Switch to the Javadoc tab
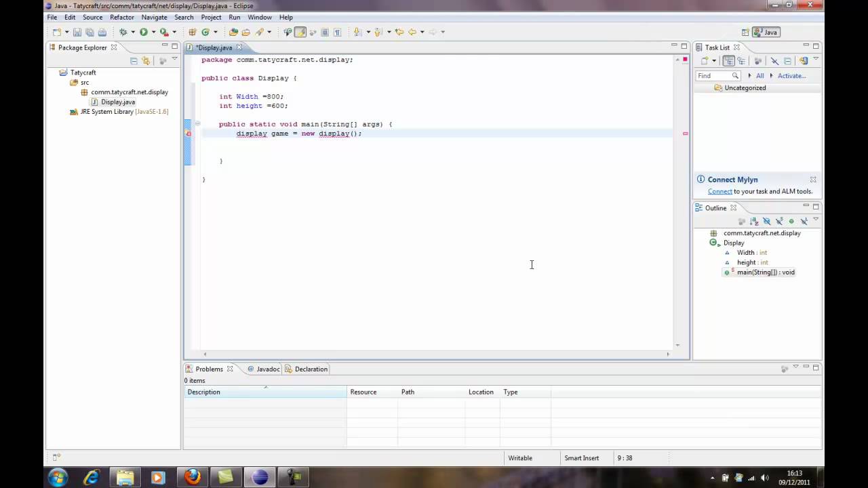 tap(263, 369)
